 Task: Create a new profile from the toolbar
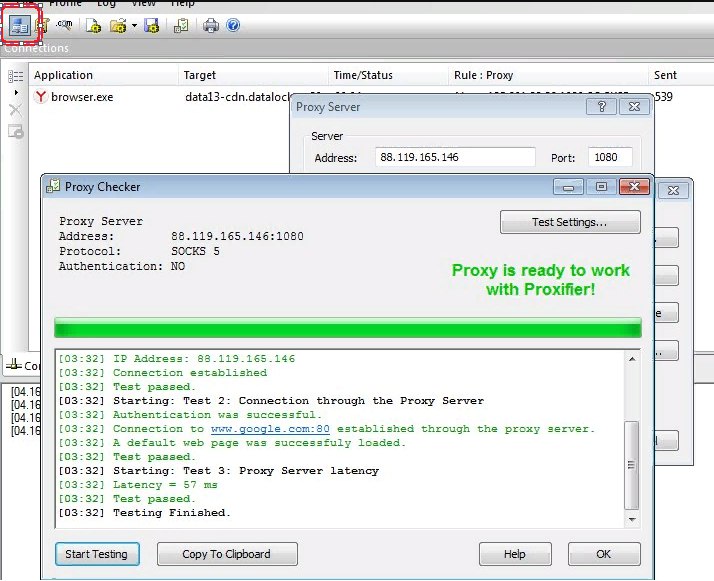(93, 25)
